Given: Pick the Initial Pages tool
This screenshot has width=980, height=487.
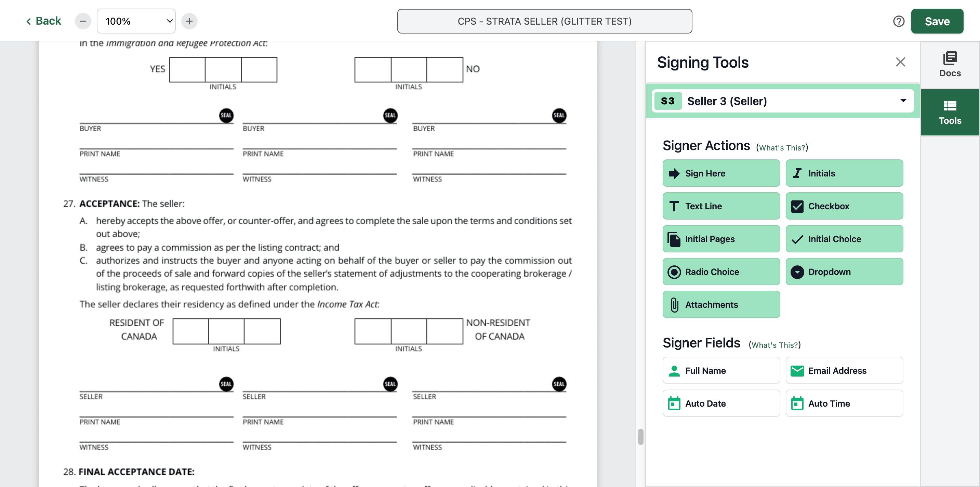Looking at the screenshot, I should click(721, 239).
